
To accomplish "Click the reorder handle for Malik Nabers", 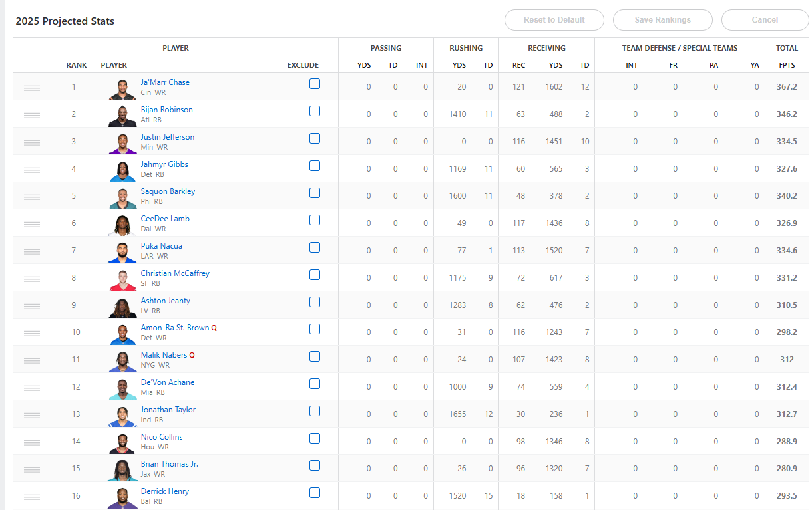I will point(32,360).
